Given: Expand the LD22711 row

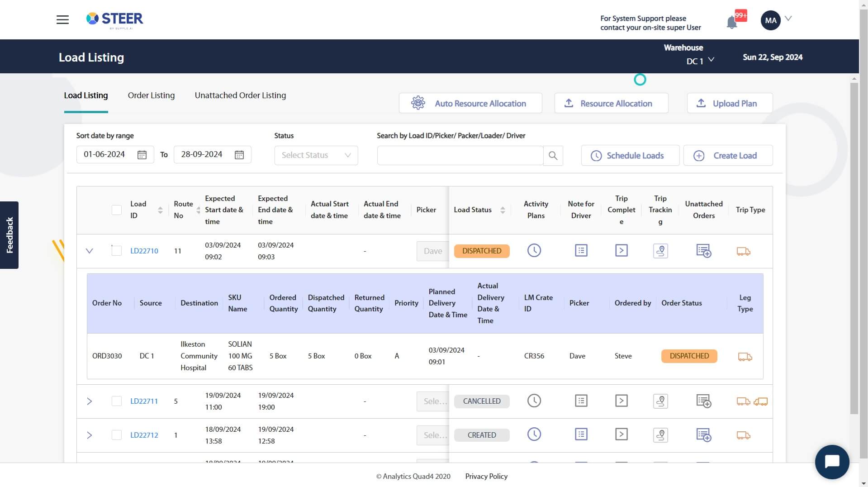Looking at the screenshot, I should click(x=90, y=401).
